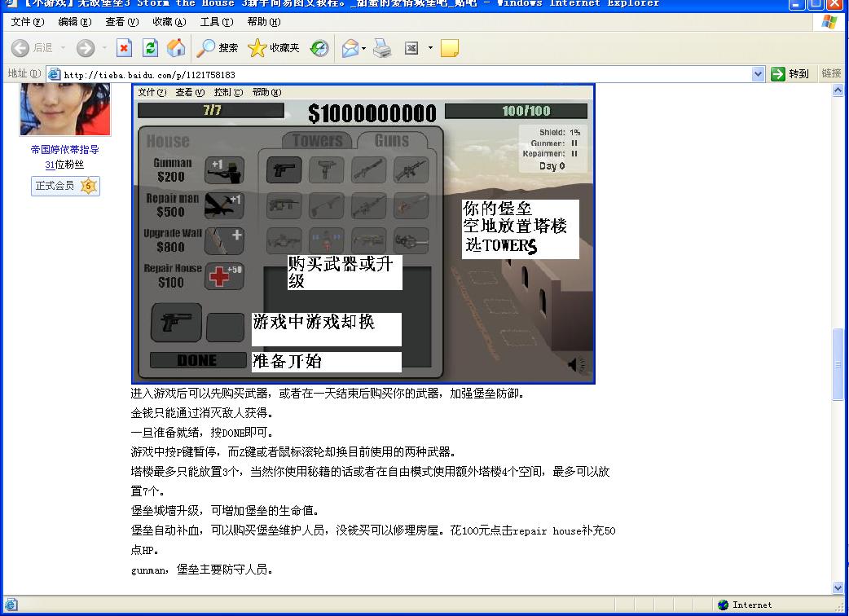The width and height of the screenshot is (849, 616).
Task: Open the 工具(T) menu
Action: click(x=217, y=22)
